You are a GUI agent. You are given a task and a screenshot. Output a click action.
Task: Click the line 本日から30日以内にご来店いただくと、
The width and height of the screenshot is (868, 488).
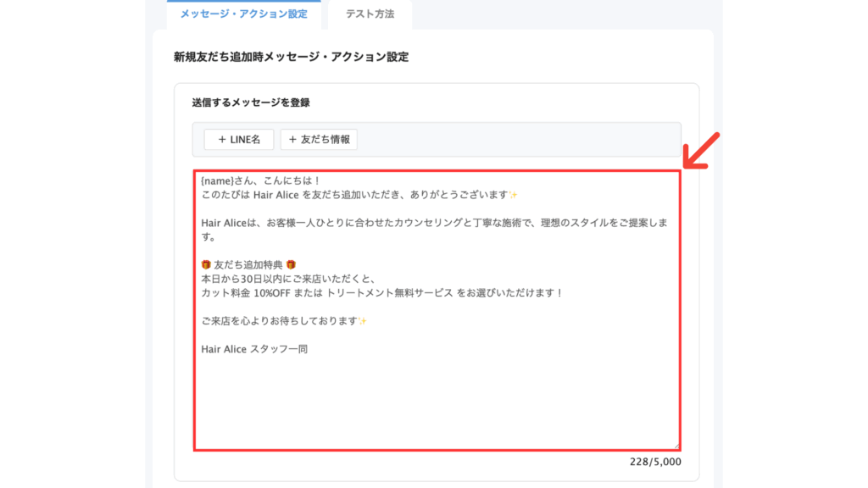click(x=288, y=279)
